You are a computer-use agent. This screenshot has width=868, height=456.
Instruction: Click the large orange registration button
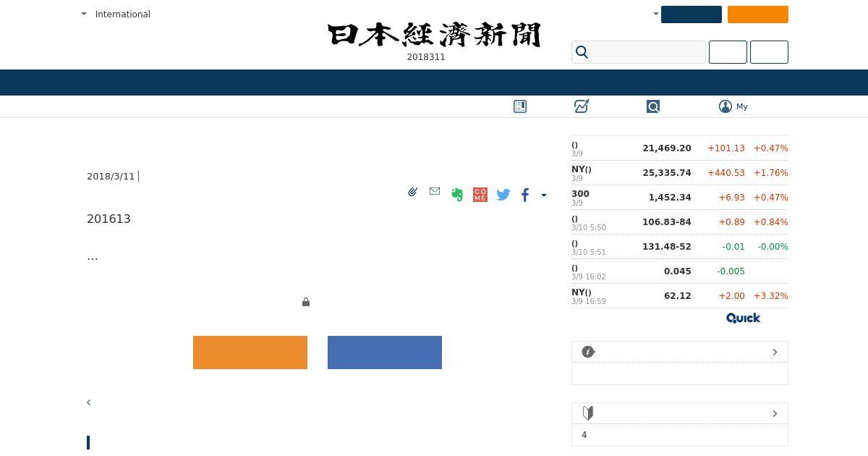(x=250, y=352)
